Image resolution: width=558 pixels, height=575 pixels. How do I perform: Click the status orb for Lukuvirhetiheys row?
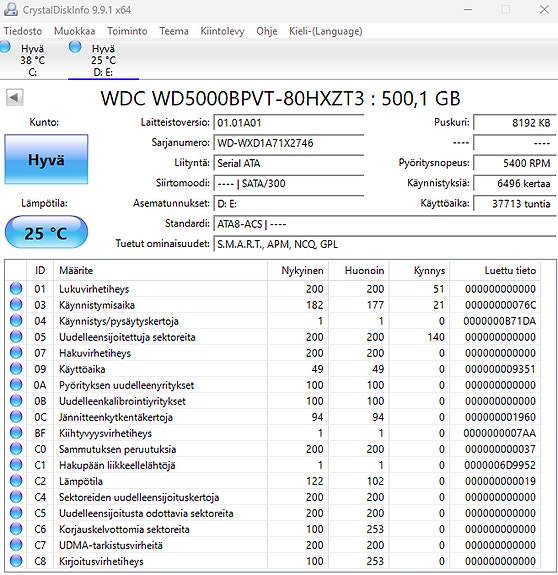click(16, 289)
